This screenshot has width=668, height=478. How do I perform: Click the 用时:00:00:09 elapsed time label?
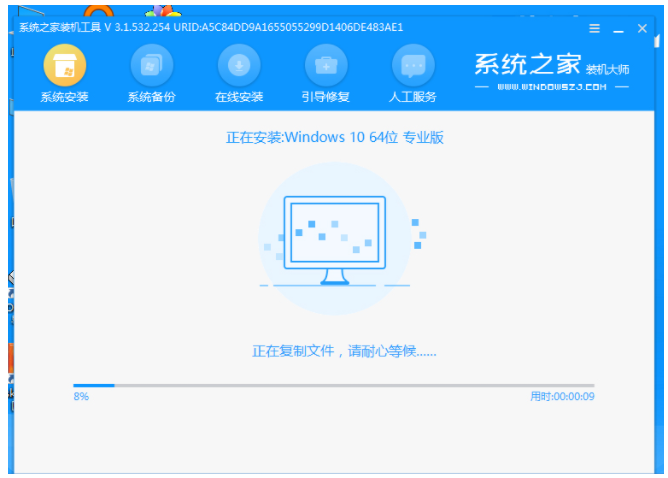[562, 397]
